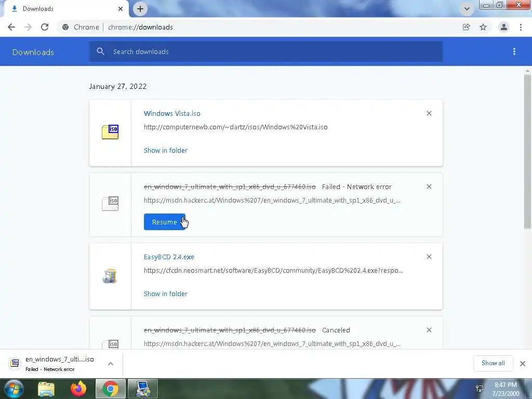The width and height of the screenshot is (532, 399).
Task: Open Chrome's three-dot main menu
Action: click(521, 27)
